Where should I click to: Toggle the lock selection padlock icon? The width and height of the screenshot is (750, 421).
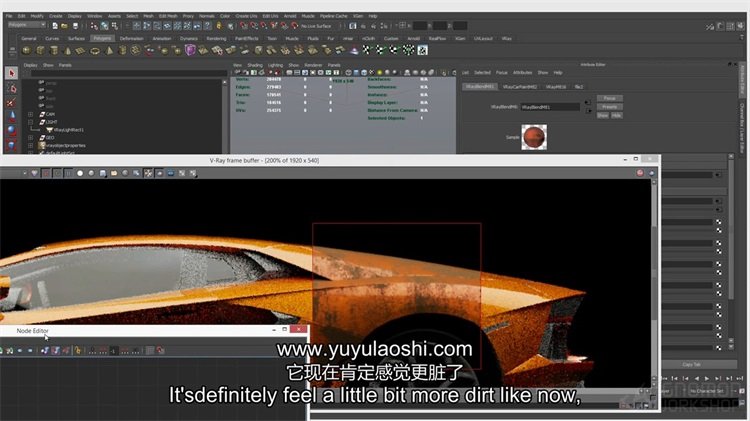(x=219, y=26)
